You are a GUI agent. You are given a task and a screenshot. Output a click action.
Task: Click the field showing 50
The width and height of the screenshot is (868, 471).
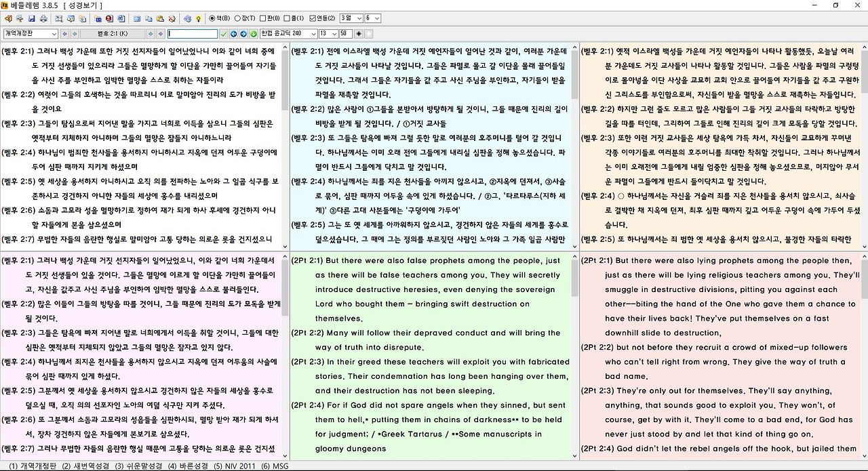(345, 33)
